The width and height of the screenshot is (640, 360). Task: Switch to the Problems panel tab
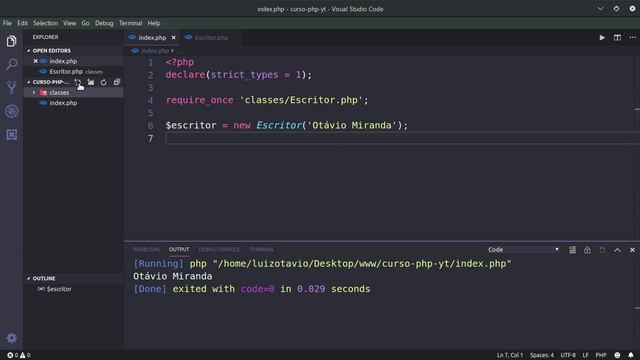[146, 249]
